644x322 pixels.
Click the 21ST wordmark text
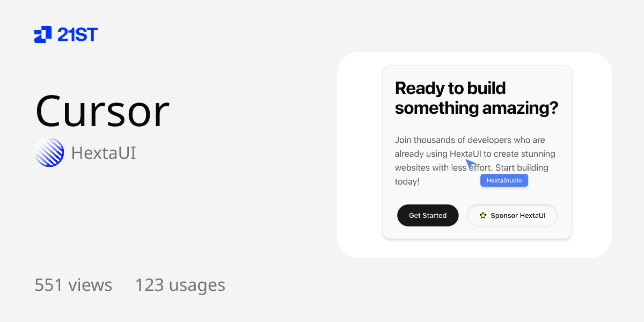tap(77, 35)
